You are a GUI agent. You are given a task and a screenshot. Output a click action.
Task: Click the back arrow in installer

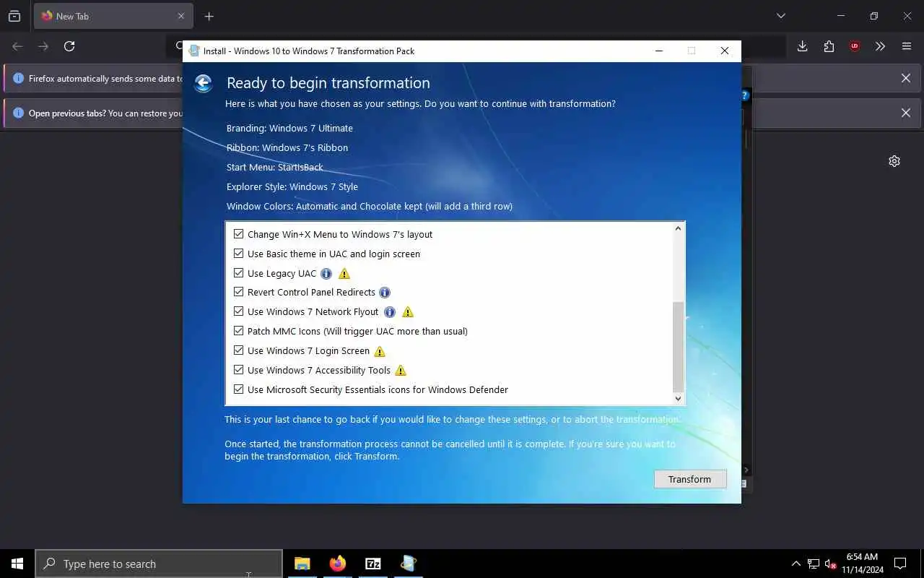click(x=203, y=83)
